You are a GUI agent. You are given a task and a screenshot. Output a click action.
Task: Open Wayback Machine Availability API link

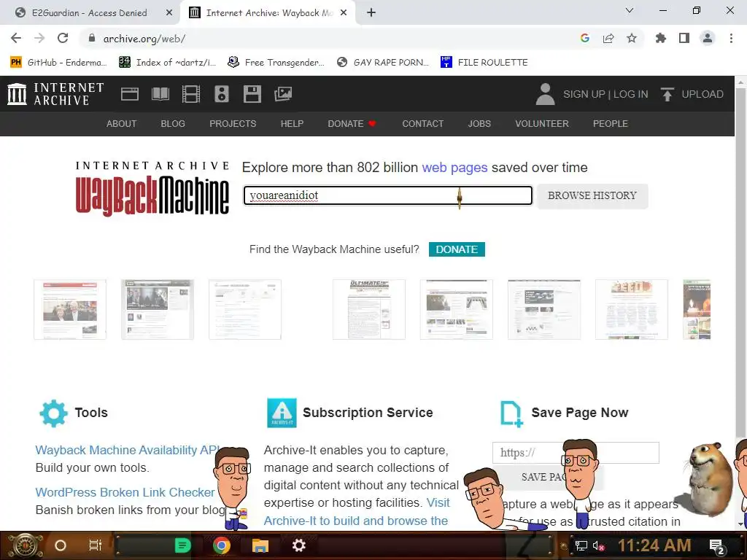(x=128, y=450)
